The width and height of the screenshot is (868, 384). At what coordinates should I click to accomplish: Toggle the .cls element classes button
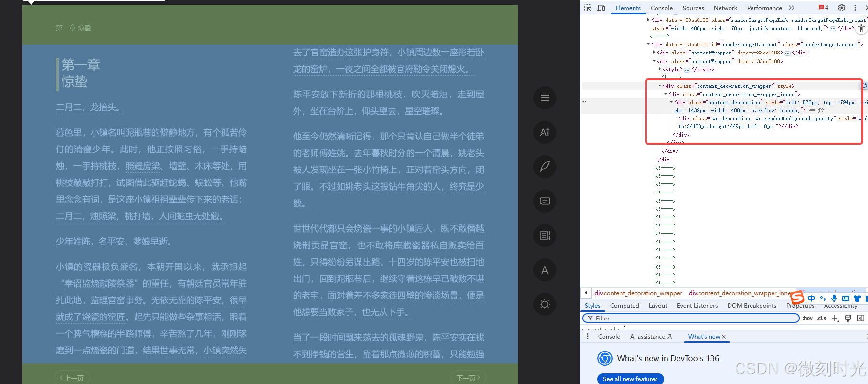[x=821, y=318]
